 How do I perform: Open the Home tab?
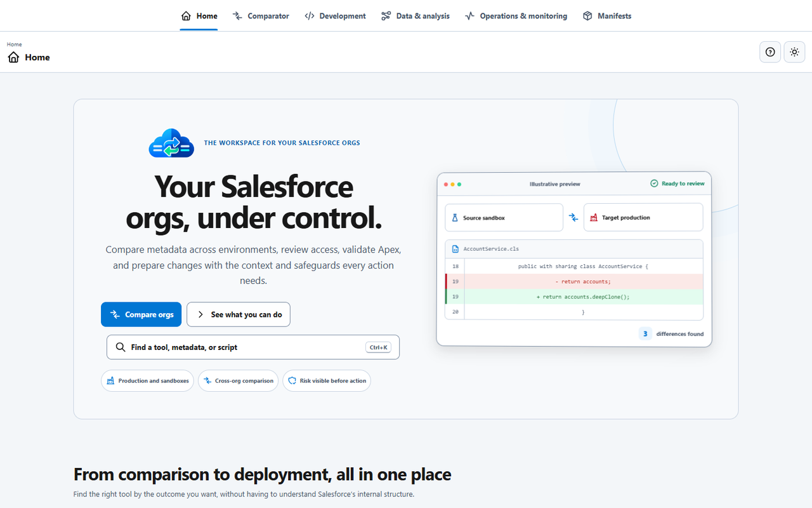point(199,16)
